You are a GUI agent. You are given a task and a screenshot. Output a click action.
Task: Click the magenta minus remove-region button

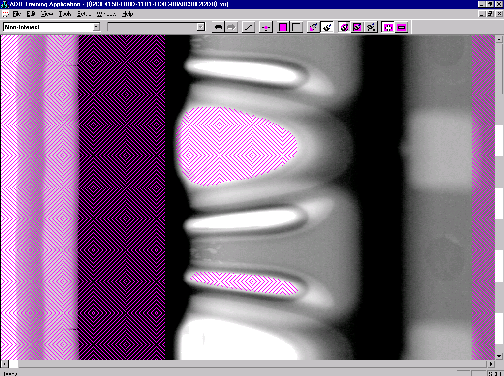(x=401, y=27)
